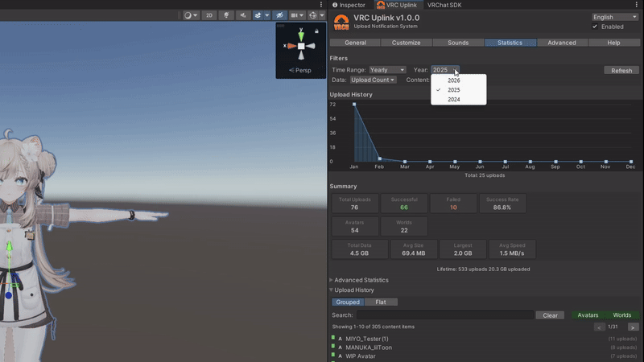Select the Flat view button
This screenshot has height=362, width=644.
click(380, 302)
